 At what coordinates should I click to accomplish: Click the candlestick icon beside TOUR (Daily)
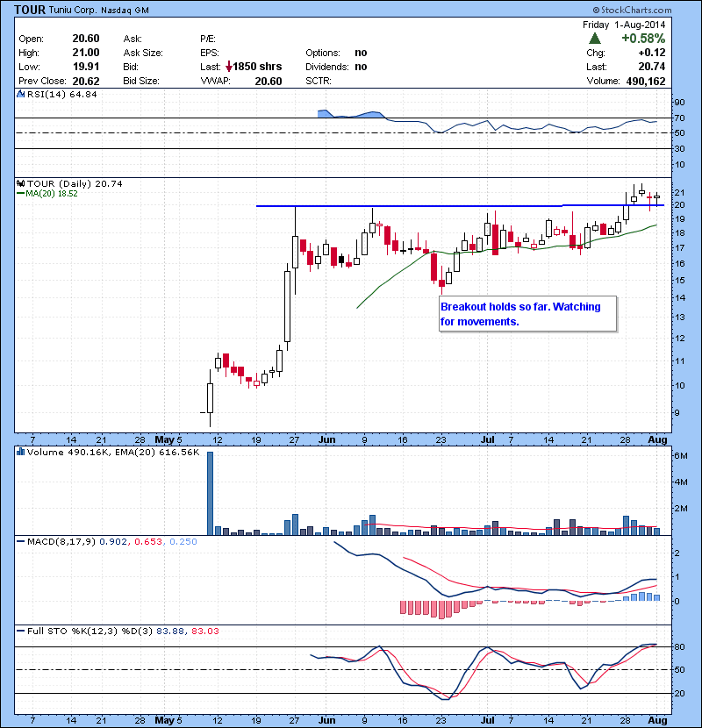[20, 183]
